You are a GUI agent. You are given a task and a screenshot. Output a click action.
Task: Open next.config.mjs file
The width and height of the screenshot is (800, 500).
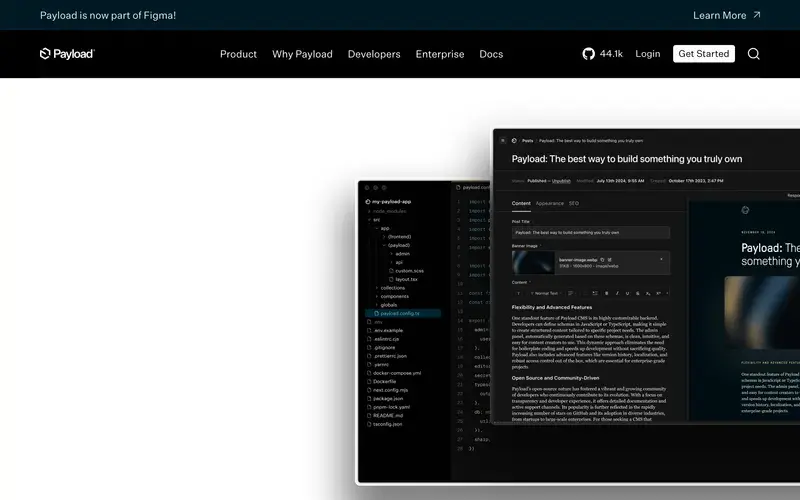point(387,390)
